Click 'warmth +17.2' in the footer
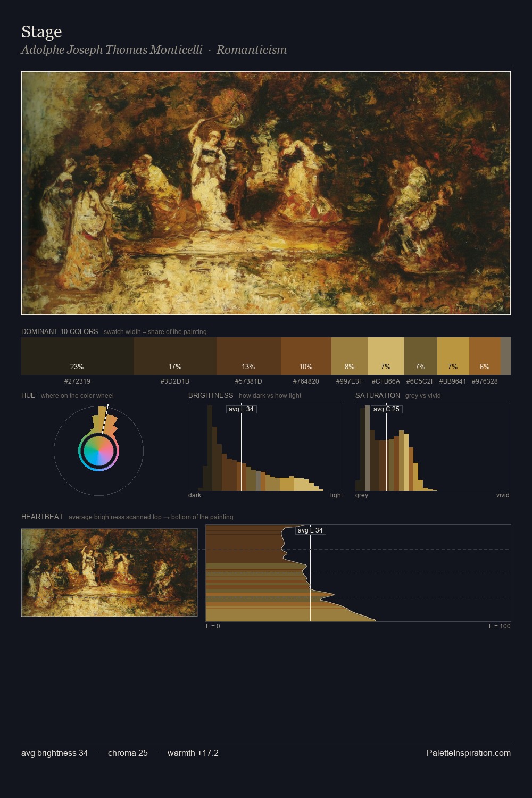This screenshot has width=532, height=798. tap(193, 753)
